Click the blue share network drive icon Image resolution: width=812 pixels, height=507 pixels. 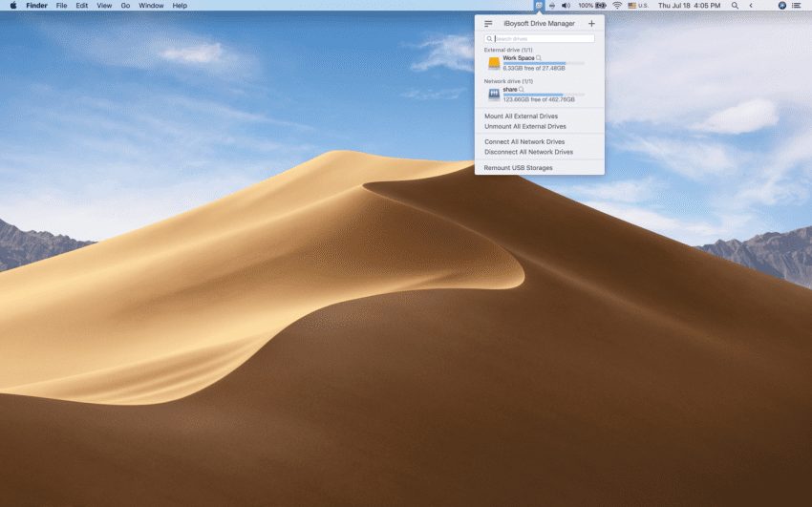coord(494,94)
